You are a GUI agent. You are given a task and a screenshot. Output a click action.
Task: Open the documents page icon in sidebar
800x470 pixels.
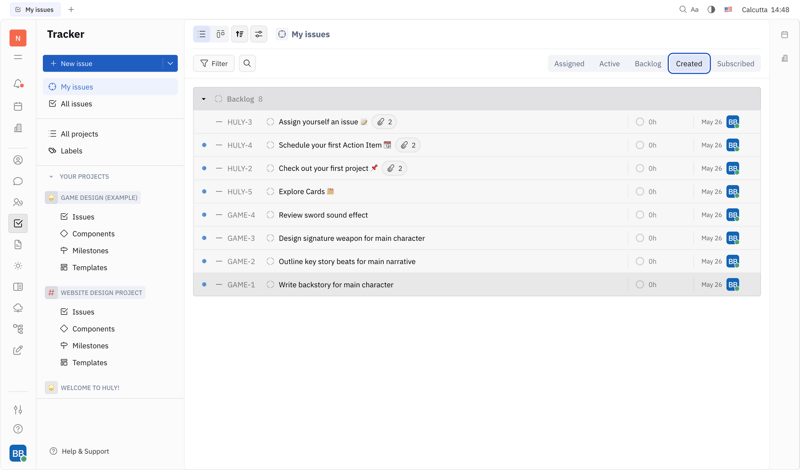pyautogui.click(x=18, y=244)
